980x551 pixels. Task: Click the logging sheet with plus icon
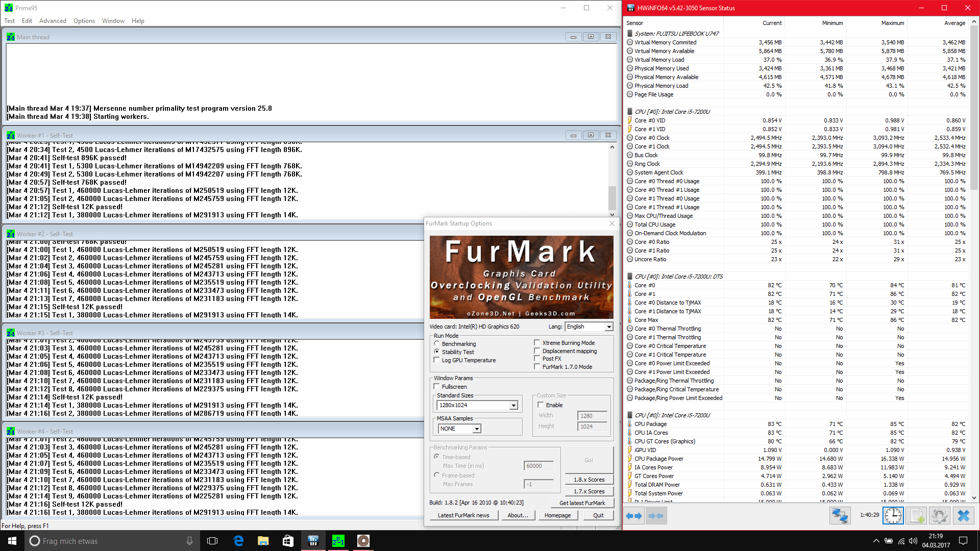tap(917, 516)
